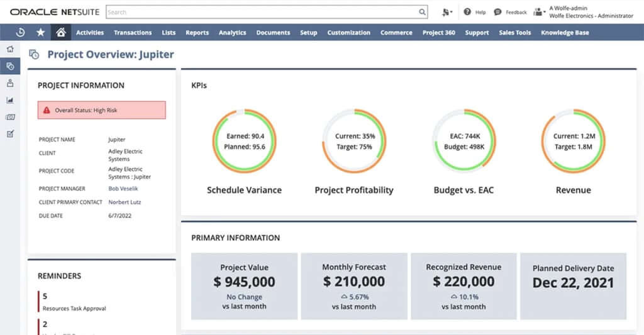The image size is (644, 335).
Task: Click the Feedback speech bubble icon
Action: (x=497, y=12)
